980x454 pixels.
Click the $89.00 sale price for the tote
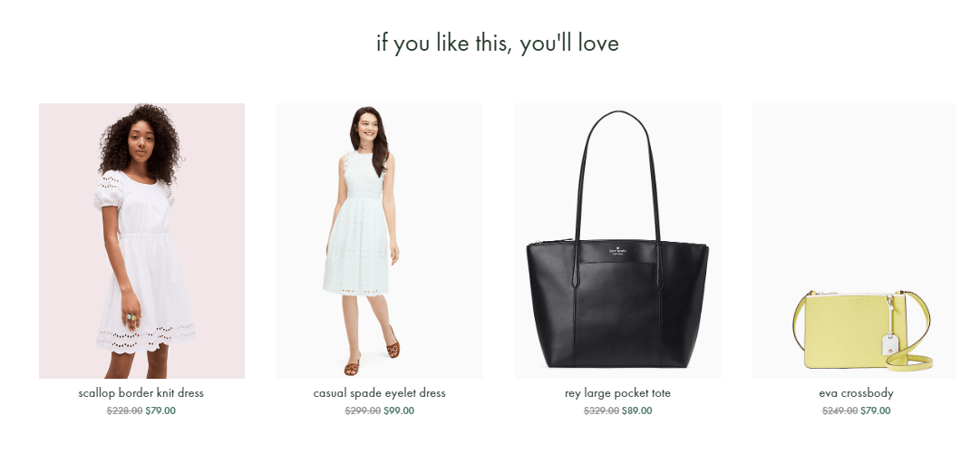[637, 411]
